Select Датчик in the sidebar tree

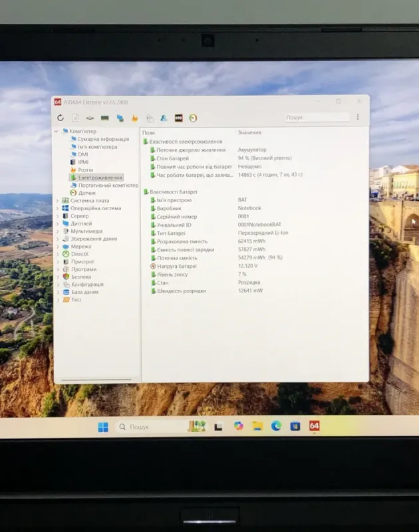[x=86, y=193]
